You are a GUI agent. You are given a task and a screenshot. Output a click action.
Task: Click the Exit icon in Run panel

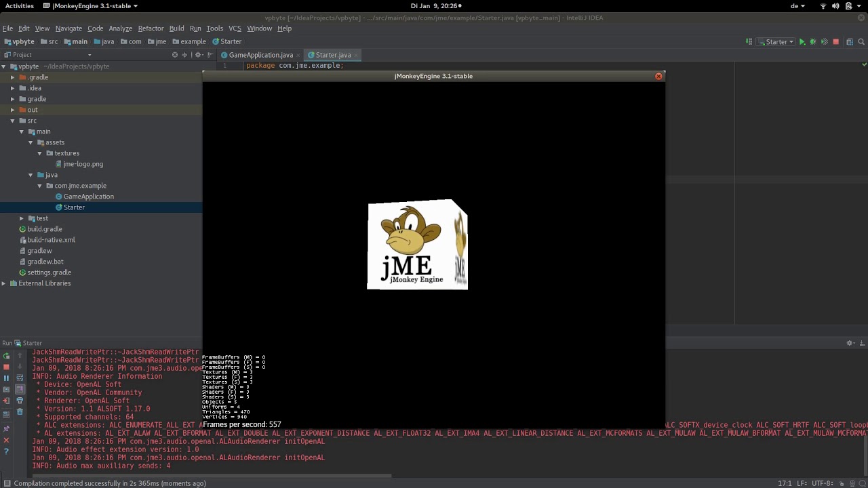click(x=6, y=401)
